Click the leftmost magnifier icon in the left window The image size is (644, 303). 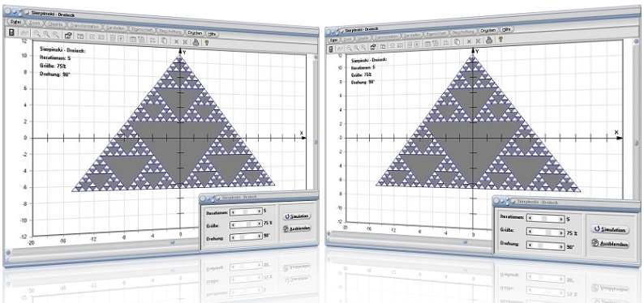click(x=37, y=33)
